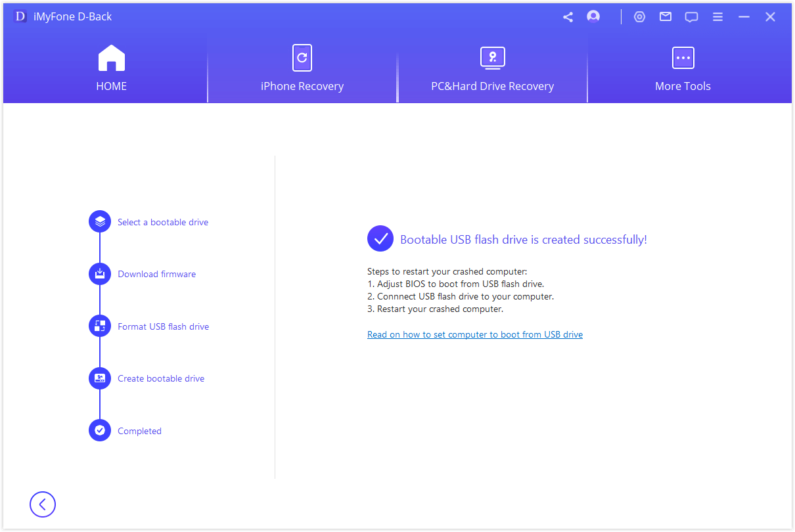Click the Select a bootable drive step icon

100,221
